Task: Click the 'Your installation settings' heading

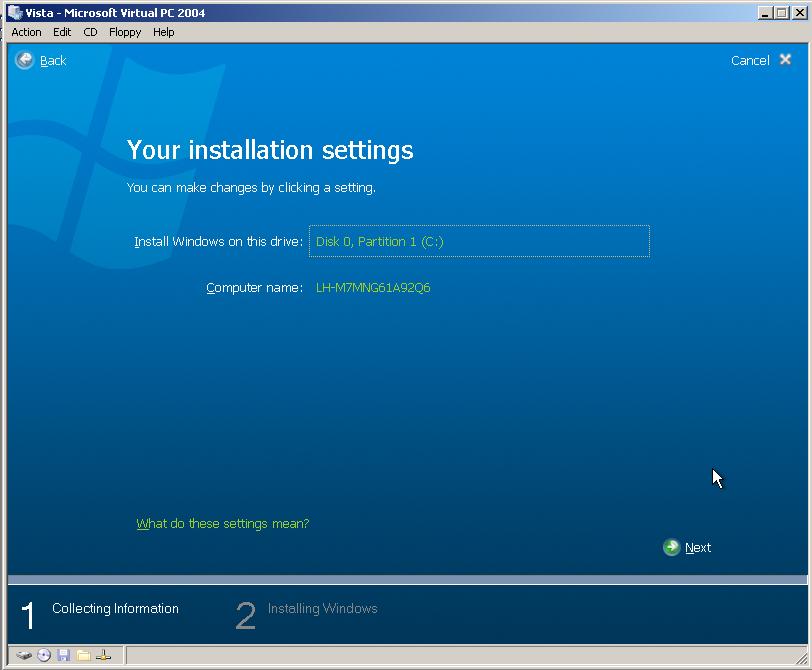Action: [270, 150]
